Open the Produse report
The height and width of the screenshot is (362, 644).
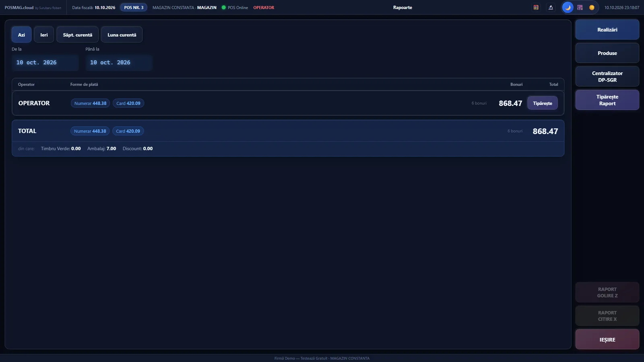pyautogui.click(x=607, y=53)
